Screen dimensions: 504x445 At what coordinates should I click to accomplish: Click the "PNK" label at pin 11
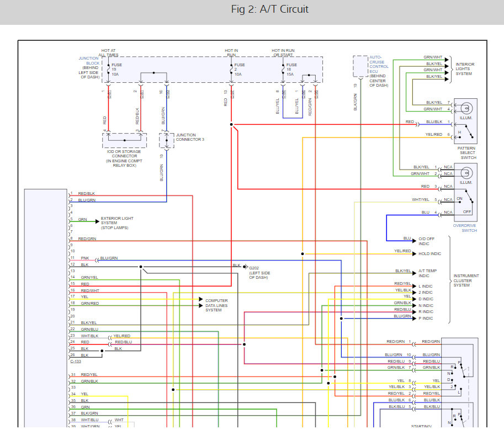85,258
